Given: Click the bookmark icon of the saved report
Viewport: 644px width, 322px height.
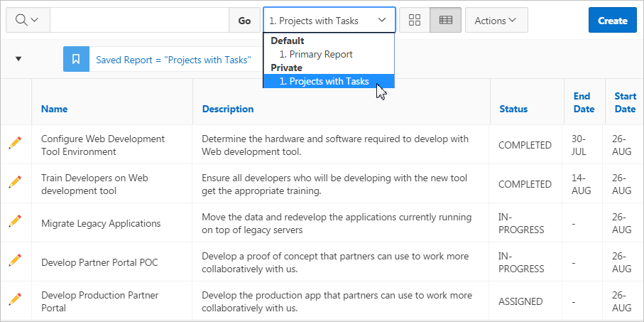Looking at the screenshot, I should coord(76,60).
